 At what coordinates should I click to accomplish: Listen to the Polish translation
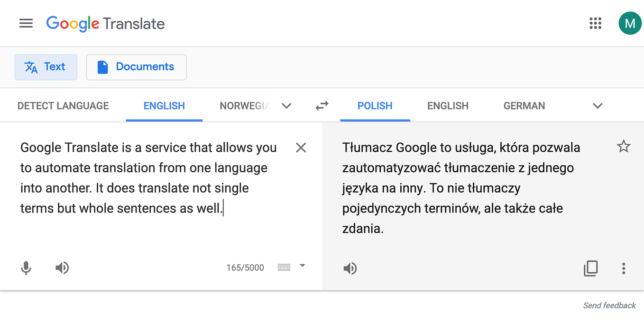350,269
